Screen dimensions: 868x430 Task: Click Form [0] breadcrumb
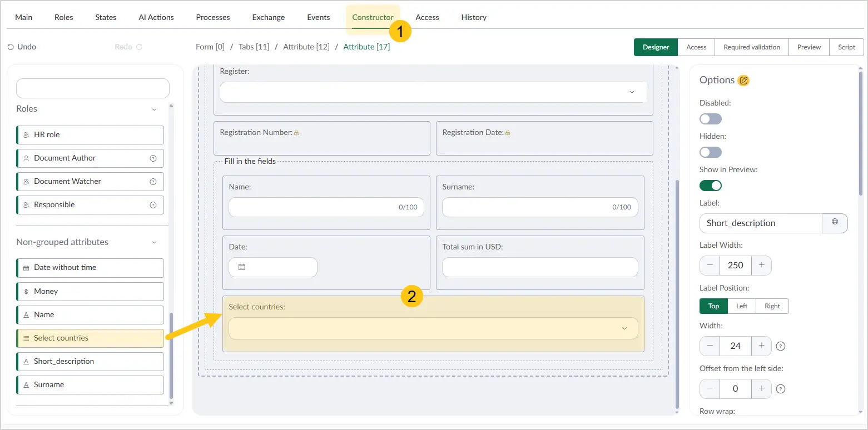210,47
